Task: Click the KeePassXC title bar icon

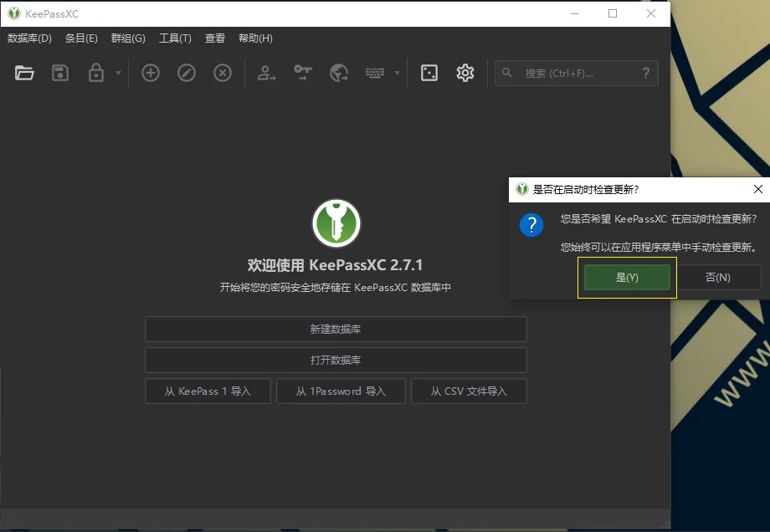Action: (14, 13)
